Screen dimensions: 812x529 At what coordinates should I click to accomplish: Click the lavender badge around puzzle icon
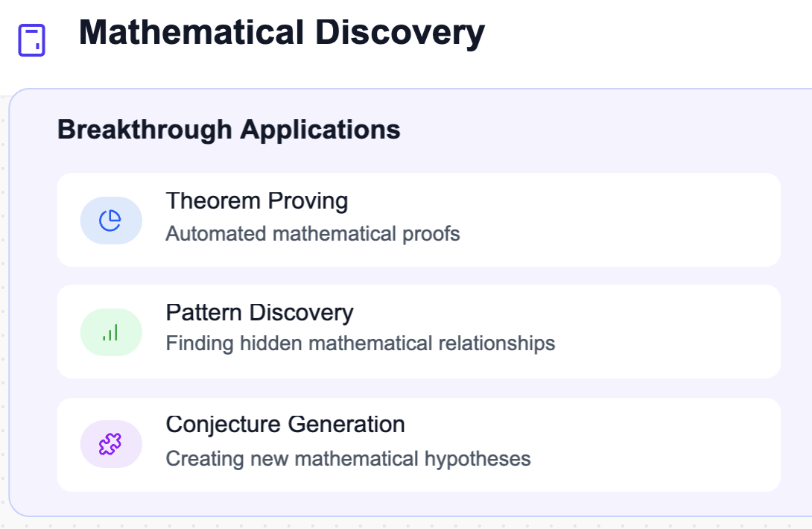coord(111,444)
